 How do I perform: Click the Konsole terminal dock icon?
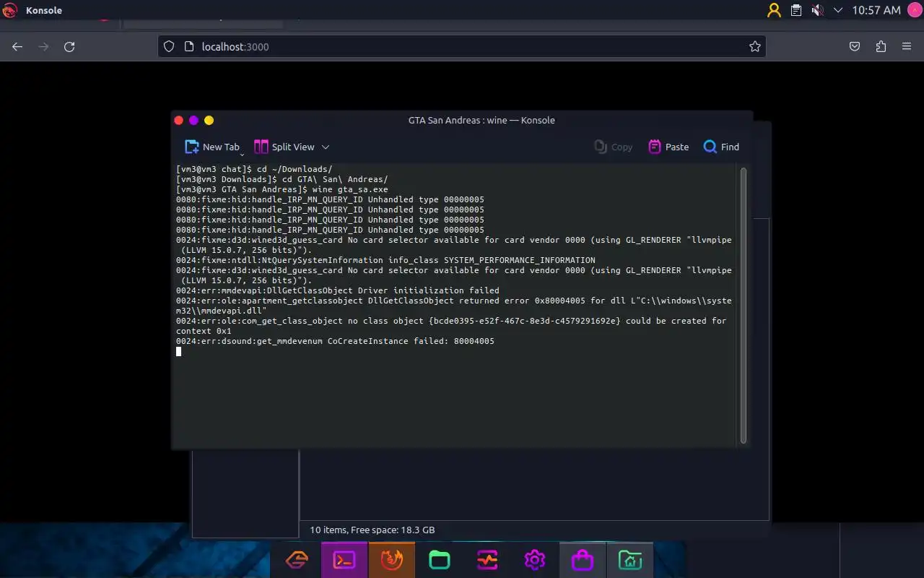[x=344, y=560]
